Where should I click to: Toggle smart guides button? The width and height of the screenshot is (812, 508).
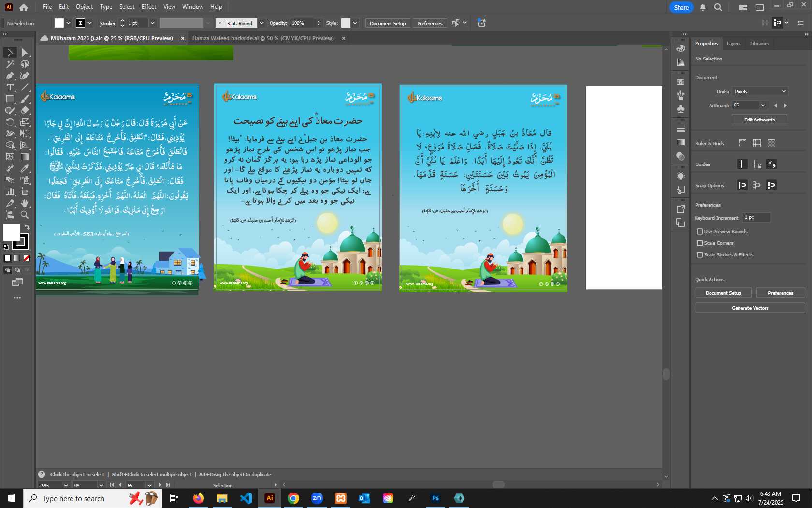(x=771, y=164)
